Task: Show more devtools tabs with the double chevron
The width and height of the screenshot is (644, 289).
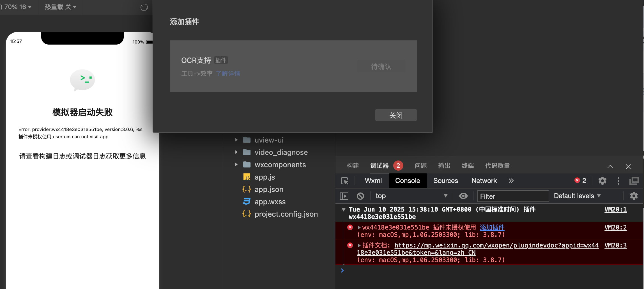Action: [511, 181]
